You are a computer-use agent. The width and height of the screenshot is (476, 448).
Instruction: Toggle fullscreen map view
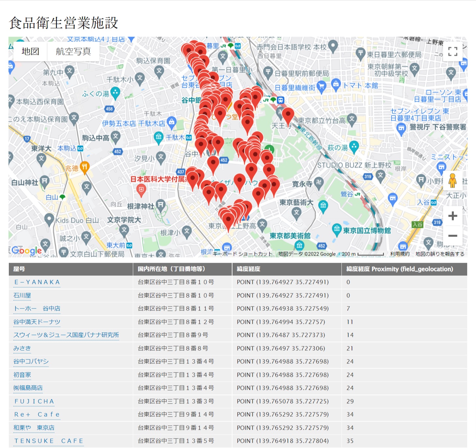coord(452,51)
